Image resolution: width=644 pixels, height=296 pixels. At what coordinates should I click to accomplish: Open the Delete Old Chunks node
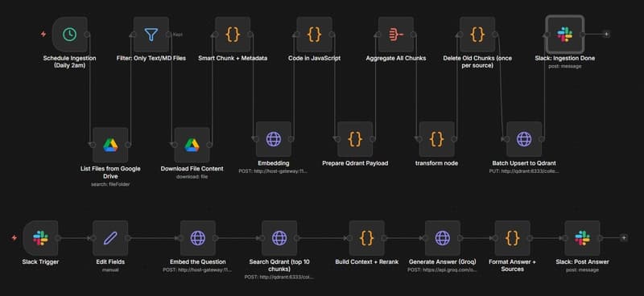click(477, 35)
